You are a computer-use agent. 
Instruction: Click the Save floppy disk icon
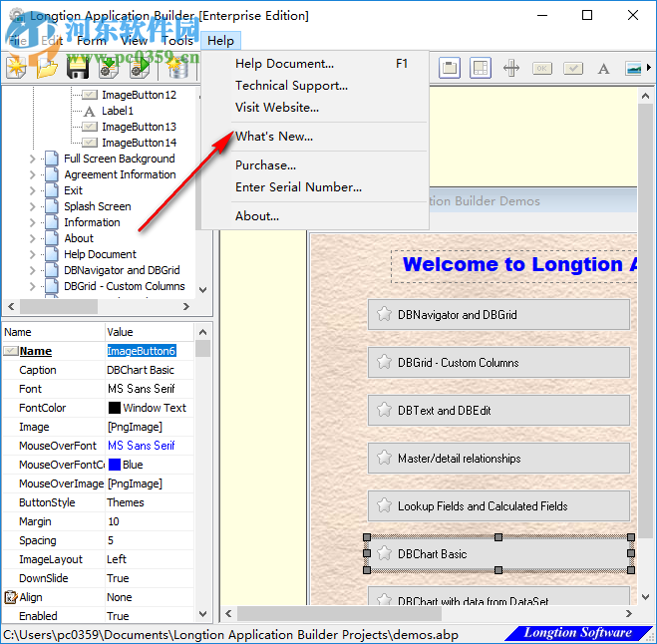click(x=78, y=68)
